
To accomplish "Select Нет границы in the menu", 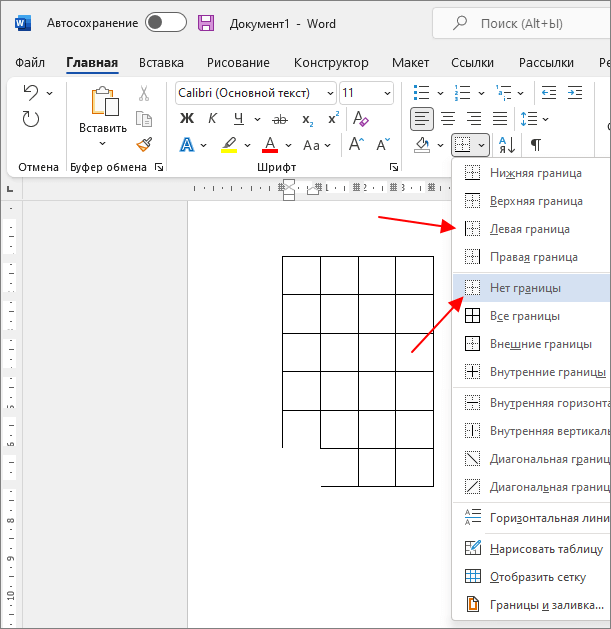I will pos(531,288).
